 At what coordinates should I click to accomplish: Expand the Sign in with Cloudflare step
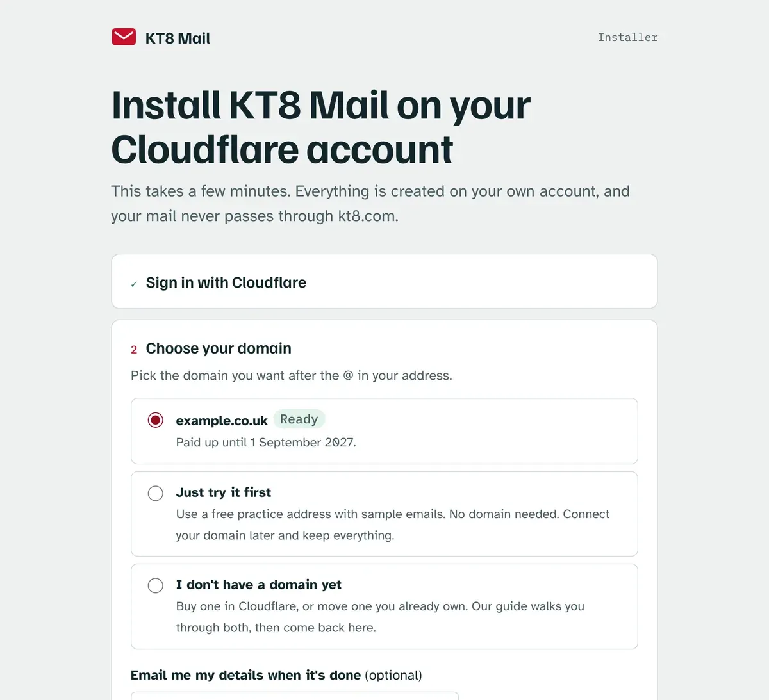click(x=384, y=282)
